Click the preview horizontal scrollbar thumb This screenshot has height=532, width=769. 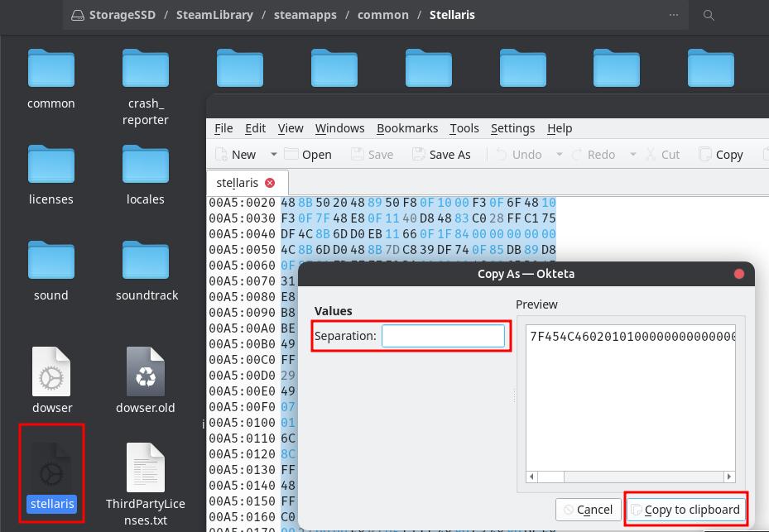tap(551, 477)
